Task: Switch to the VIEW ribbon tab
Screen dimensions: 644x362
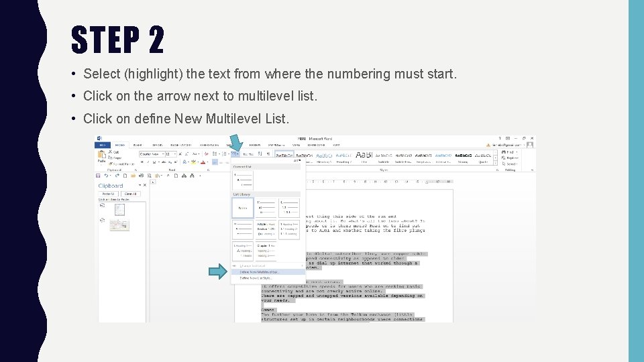Action: (x=296, y=145)
